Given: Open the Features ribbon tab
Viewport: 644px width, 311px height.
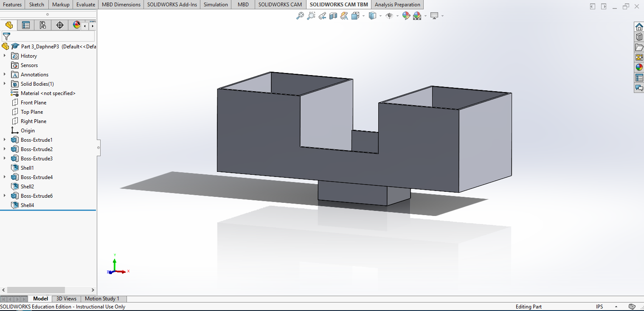Looking at the screenshot, I should [x=12, y=5].
